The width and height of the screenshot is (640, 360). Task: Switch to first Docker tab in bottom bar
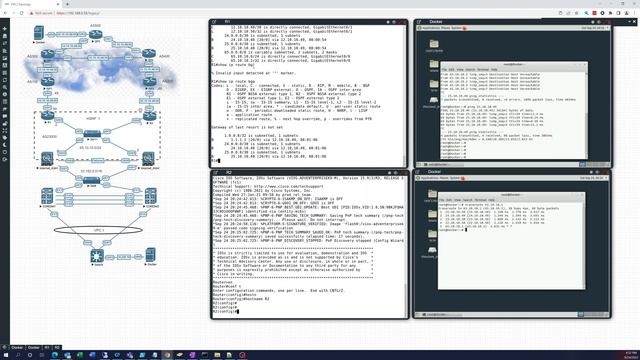pos(17,347)
